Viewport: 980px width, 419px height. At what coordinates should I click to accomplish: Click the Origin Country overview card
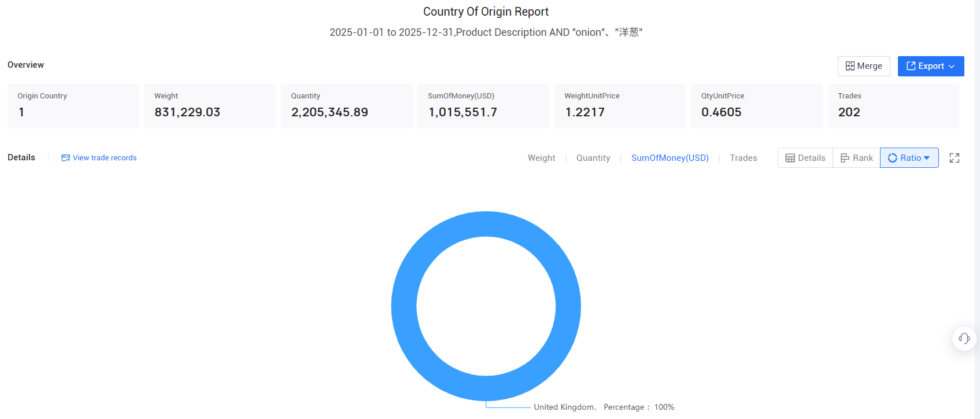[73, 106]
